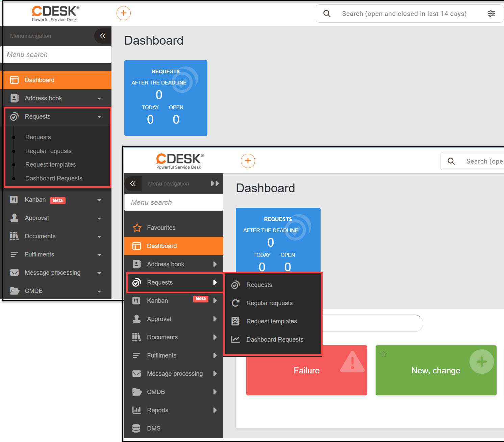The height and width of the screenshot is (442, 504).
Task: Expand CMDB flyout arrow in lower sidebar
Action: (215, 392)
